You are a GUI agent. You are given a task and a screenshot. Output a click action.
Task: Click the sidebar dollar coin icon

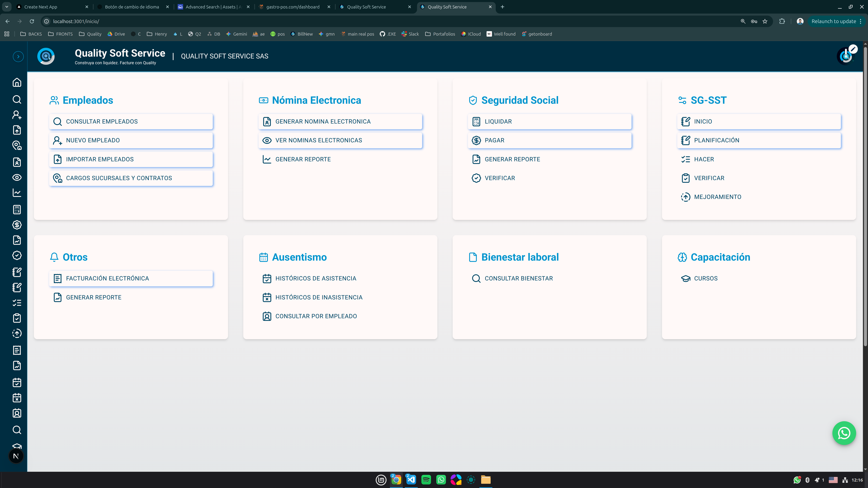tap(17, 225)
